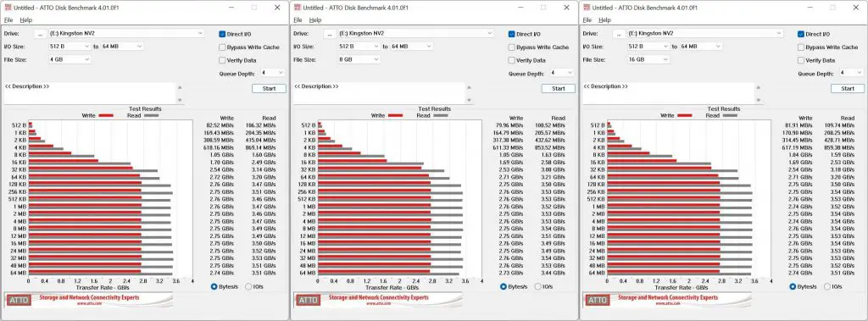The width and height of the screenshot is (868, 321).
Task: Click Description scroll-down arrow in middle window
Action: pyautogui.click(x=470, y=100)
